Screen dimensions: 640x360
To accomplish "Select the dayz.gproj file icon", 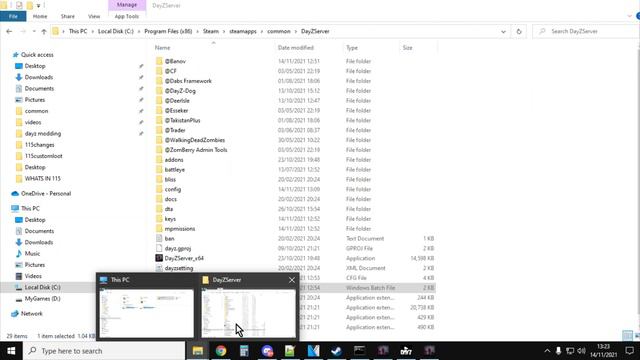I will tap(159, 248).
